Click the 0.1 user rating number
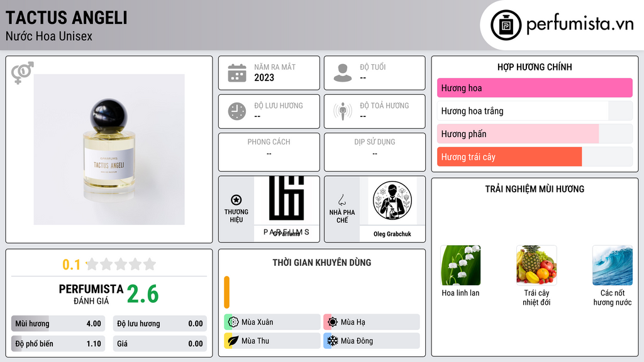The width and height of the screenshot is (644, 362). point(71,265)
